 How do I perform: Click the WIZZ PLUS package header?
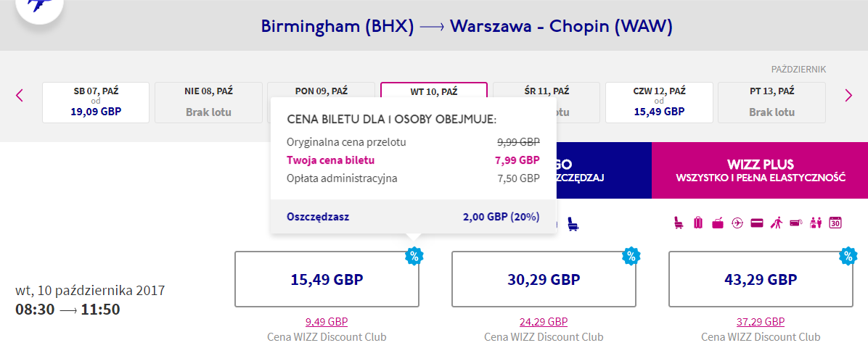(x=759, y=170)
